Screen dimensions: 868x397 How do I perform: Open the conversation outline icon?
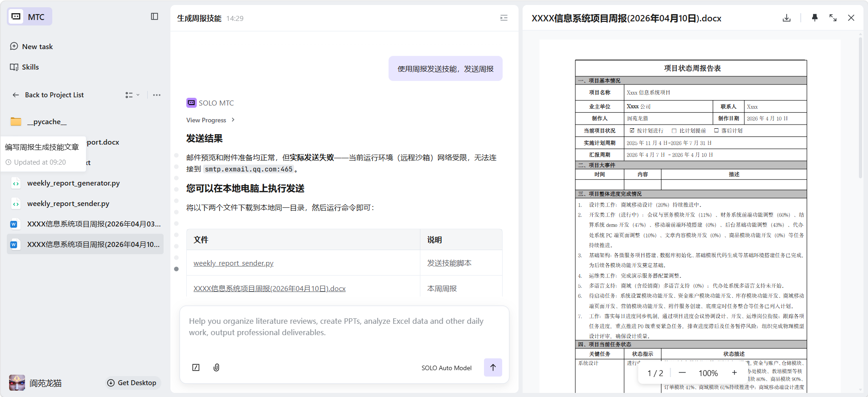click(504, 18)
